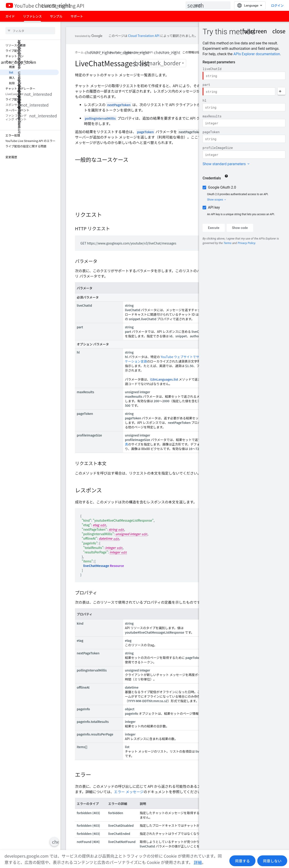The width and height of the screenshot is (289, 868).
Task: Open the Cloud Translation API link
Action: [x=144, y=36]
